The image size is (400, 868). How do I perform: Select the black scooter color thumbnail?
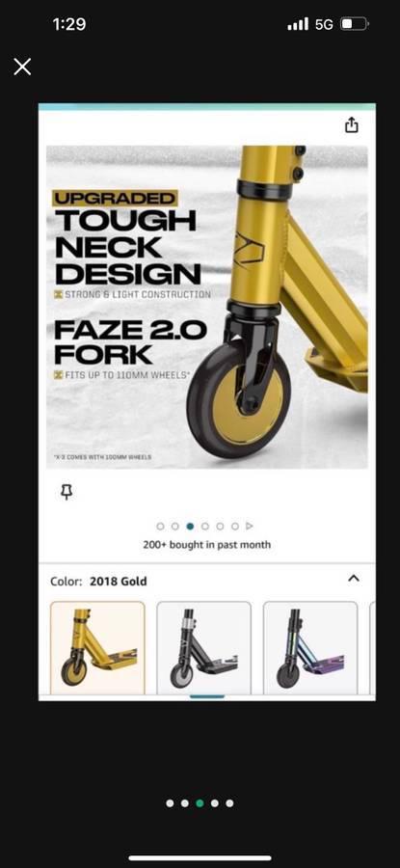point(203,648)
